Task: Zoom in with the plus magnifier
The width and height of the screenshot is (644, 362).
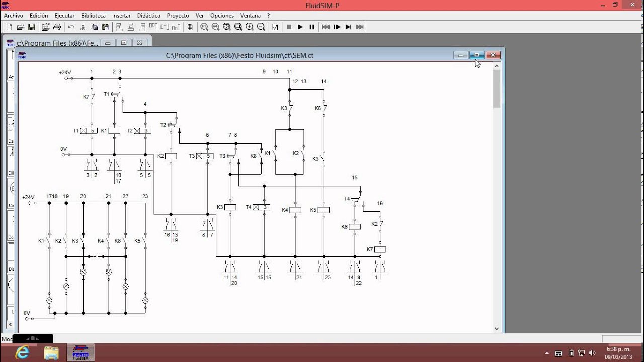Action: [250, 27]
